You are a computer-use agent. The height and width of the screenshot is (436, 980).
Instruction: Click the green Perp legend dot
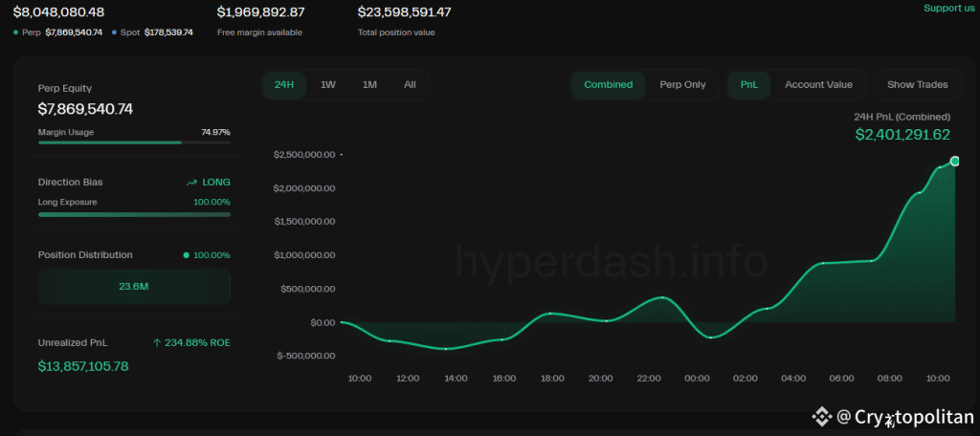pyautogui.click(x=17, y=33)
